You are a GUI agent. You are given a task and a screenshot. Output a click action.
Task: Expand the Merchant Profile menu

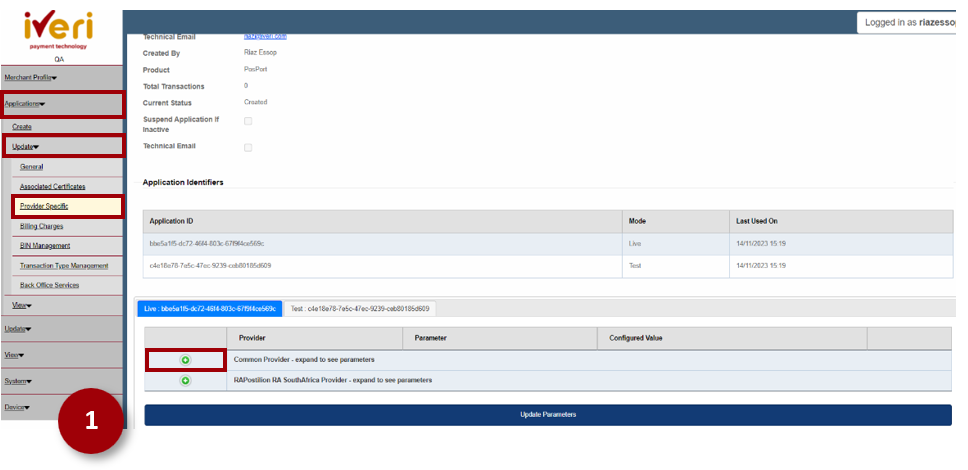click(31, 77)
